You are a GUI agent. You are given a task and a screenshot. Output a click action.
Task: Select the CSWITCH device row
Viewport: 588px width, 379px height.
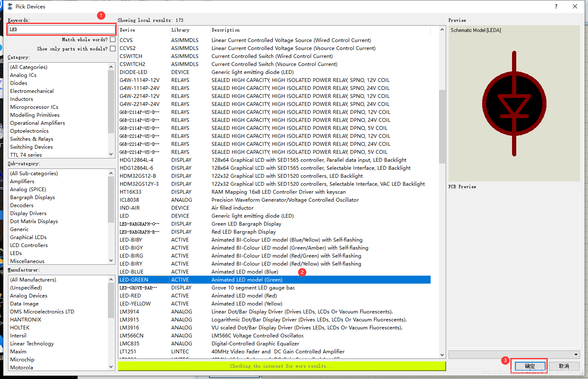pos(274,56)
